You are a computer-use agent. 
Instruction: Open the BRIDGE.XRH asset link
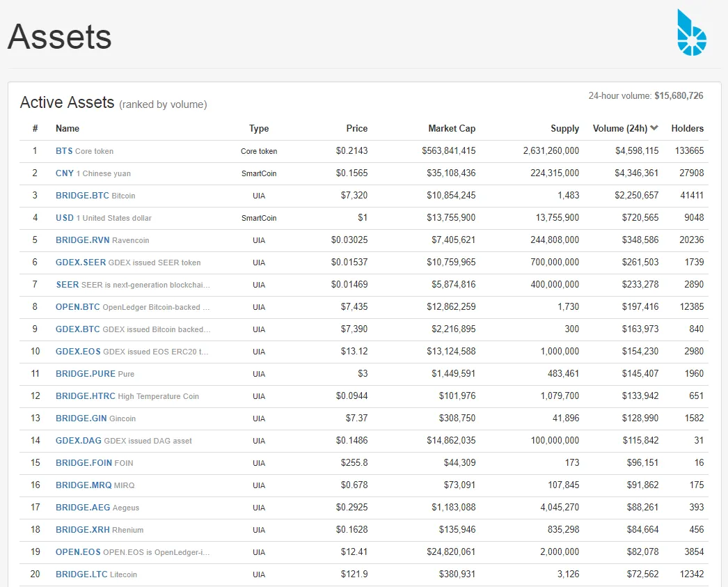[x=83, y=530]
